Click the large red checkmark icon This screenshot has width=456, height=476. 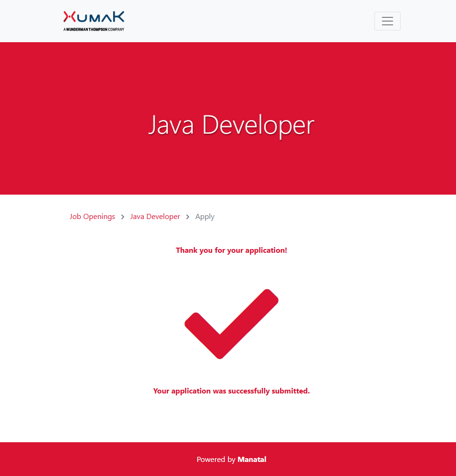pyautogui.click(x=231, y=324)
